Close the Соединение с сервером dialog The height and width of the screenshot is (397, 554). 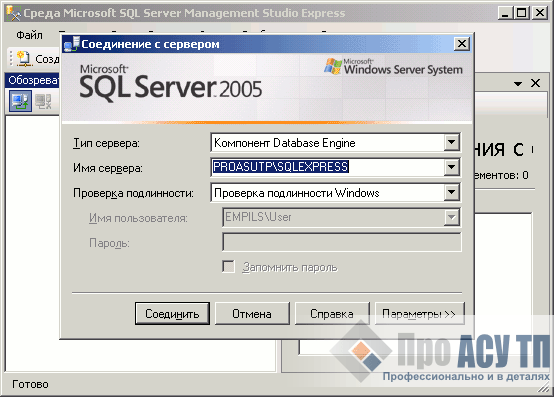(x=461, y=44)
